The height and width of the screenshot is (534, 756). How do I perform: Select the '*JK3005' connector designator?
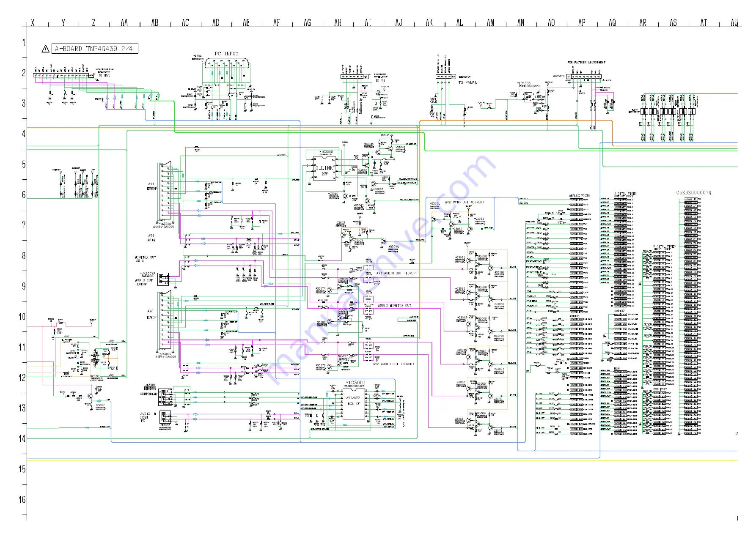click(x=165, y=354)
